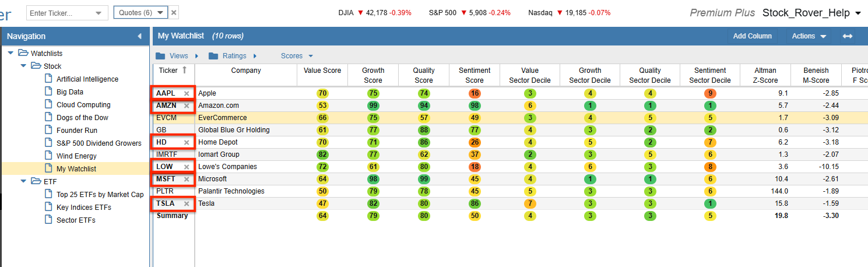Click the Company column header
The width and height of the screenshot is (868, 267).
pos(246,71)
